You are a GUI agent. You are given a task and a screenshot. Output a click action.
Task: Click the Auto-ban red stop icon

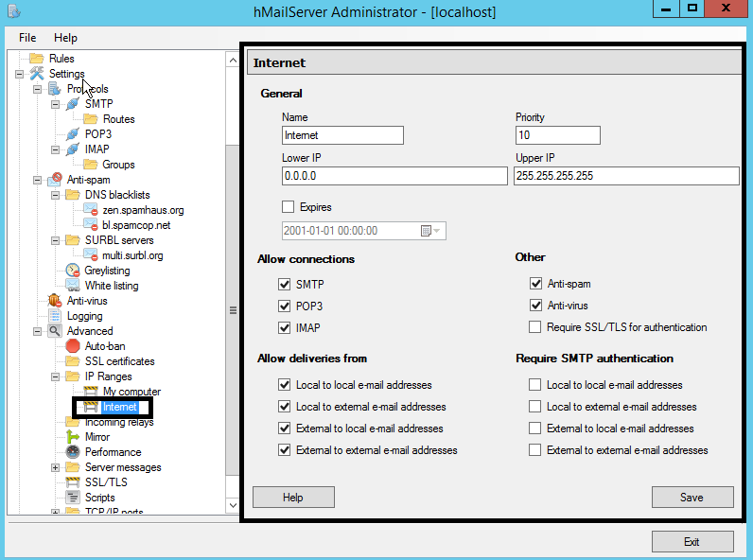tap(73, 346)
